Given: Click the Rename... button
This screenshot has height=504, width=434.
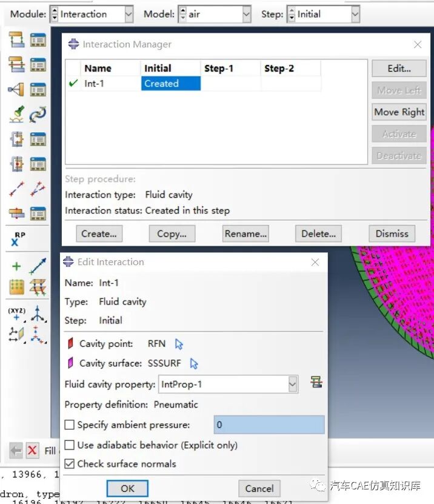Looking at the screenshot, I should pos(245,234).
